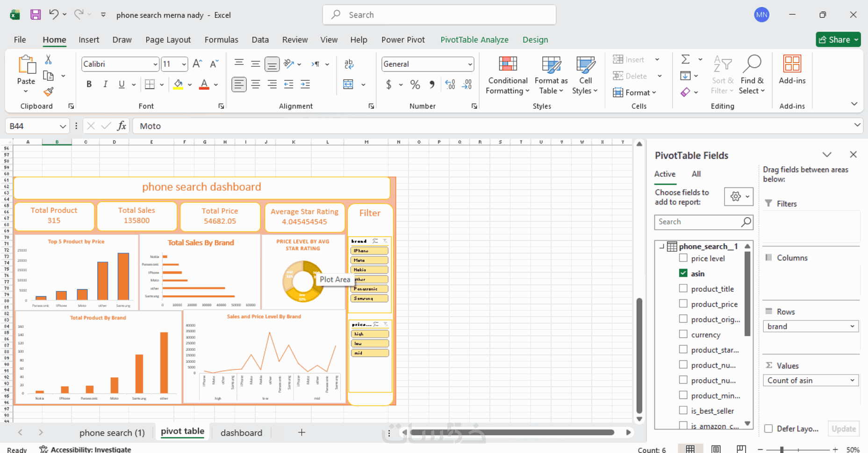Open Find & Select menu
The height and width of the screenshot is (453, 868).
click(x=752, y=75)
